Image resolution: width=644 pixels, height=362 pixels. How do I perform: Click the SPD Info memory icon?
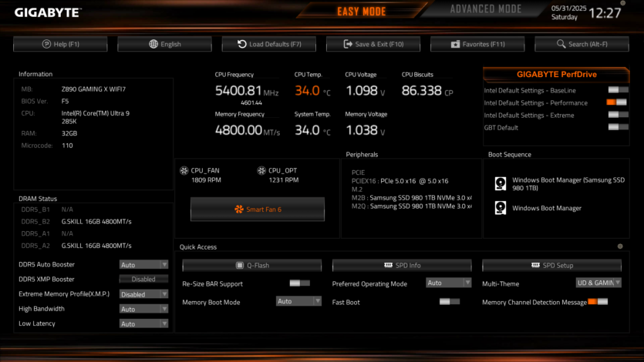click(388, 265)
